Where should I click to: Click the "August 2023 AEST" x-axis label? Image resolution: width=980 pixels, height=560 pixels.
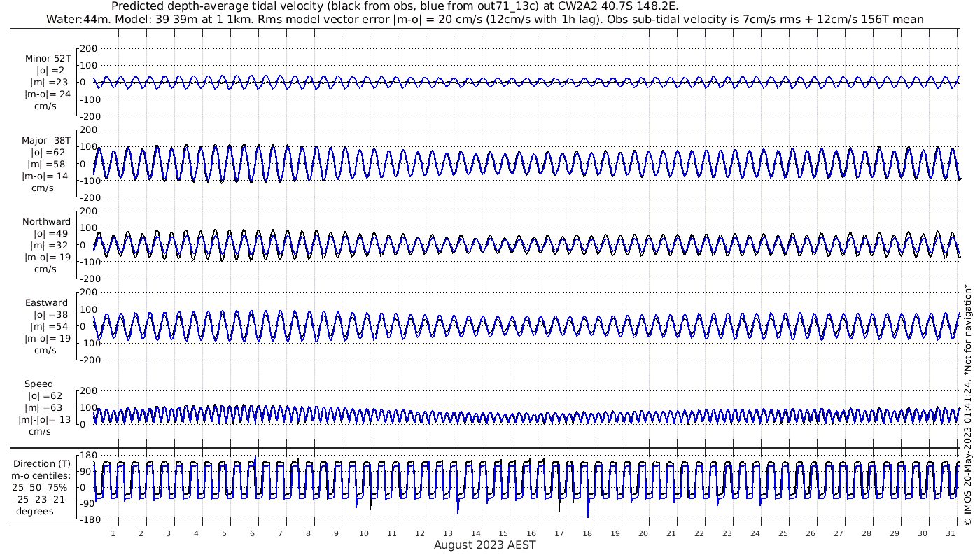click(x=485, y=545)
